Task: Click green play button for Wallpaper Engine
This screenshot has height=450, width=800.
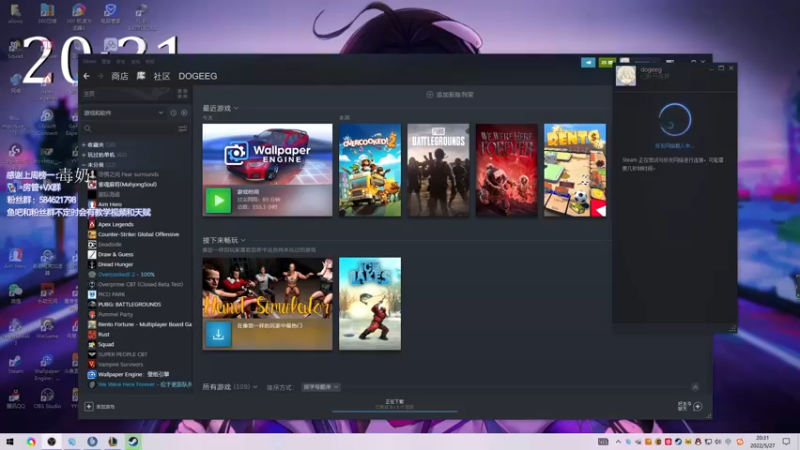Action: (218, 201)
